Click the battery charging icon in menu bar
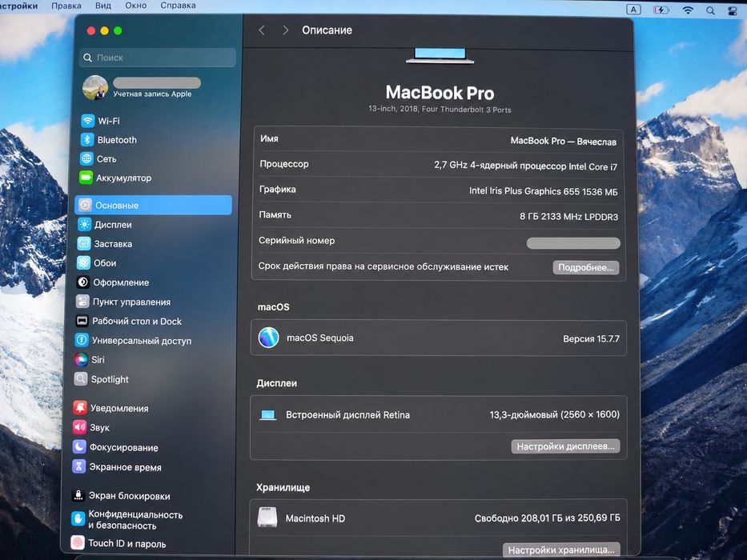 (x=661, y=10)
